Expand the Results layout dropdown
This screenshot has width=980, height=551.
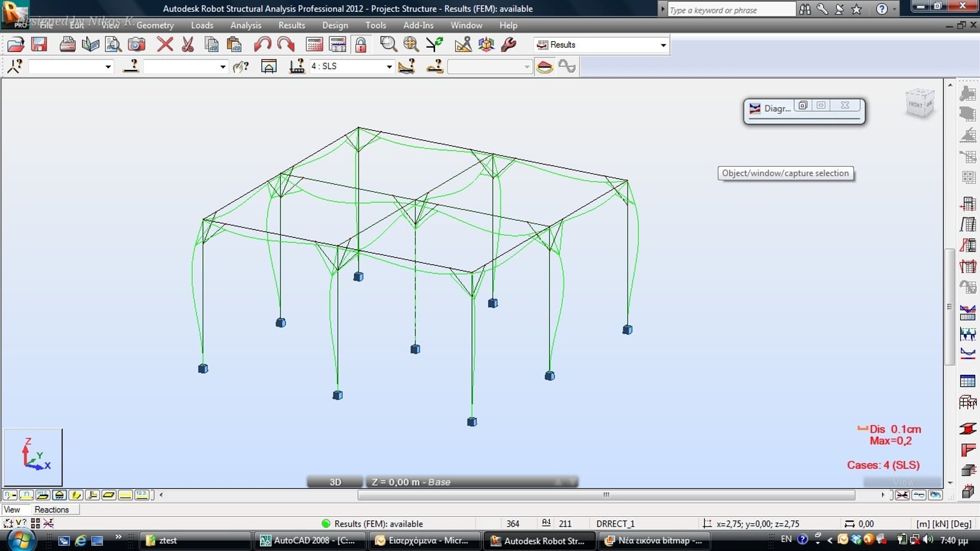(x=663, y=45)
